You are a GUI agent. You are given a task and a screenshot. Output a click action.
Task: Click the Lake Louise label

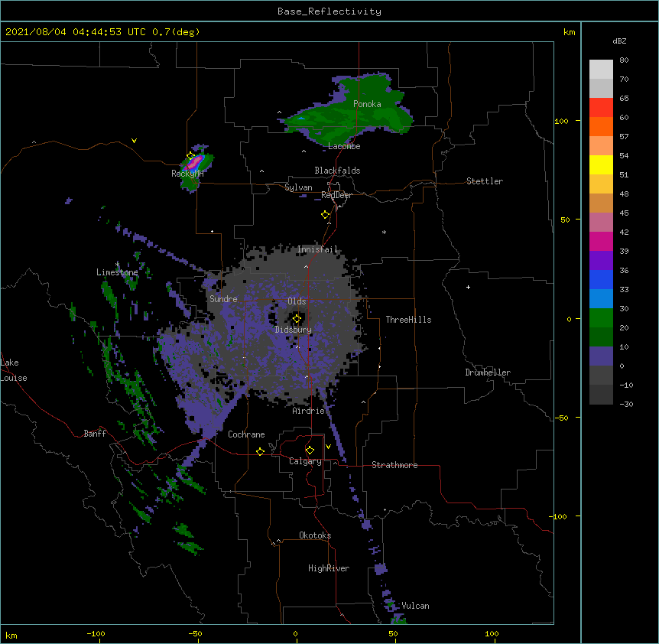[x=14, y=370]
